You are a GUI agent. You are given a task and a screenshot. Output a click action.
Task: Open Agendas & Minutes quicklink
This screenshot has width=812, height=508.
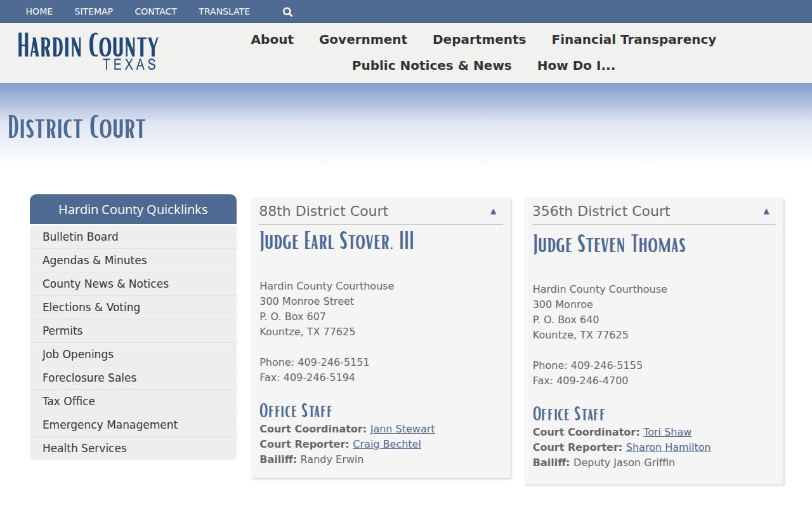133,260
